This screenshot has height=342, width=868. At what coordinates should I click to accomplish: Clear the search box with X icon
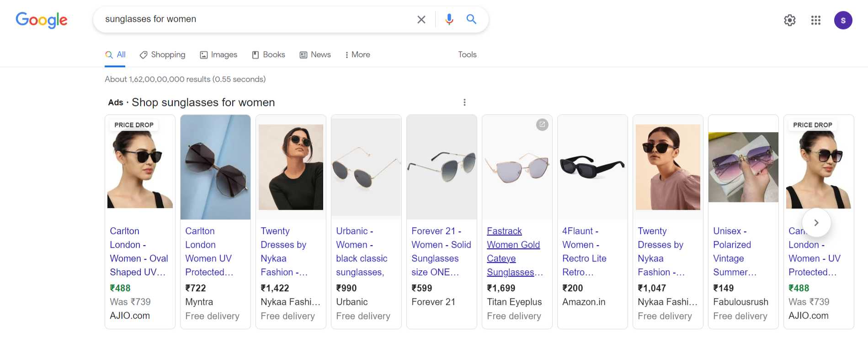(421, 19)
